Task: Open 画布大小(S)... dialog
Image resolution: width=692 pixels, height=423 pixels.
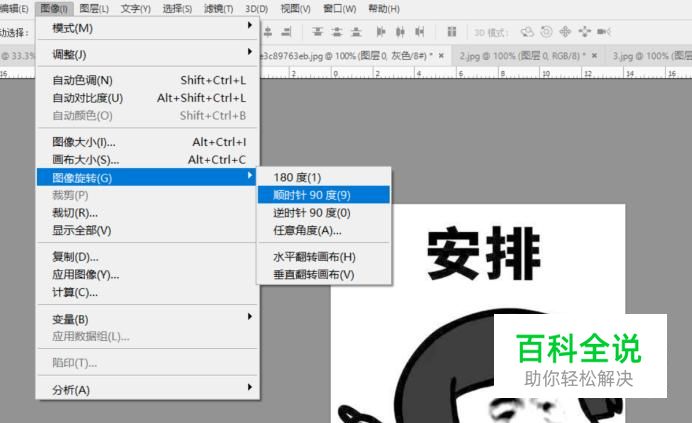Action: coord(147,160)
